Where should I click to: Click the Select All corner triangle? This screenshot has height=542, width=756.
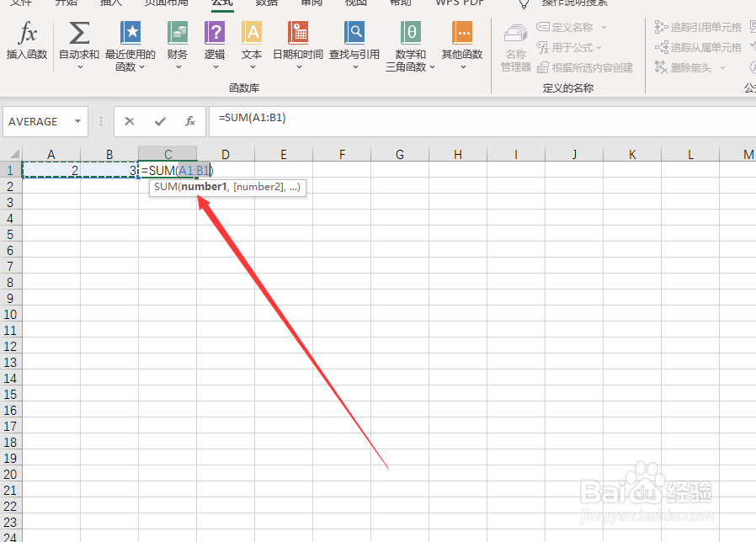coord(14,154)
